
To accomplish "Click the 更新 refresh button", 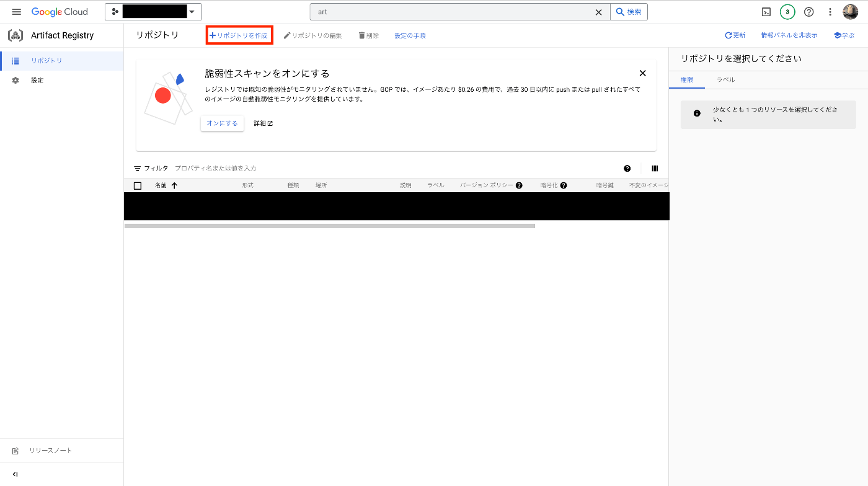I will tap(735, 35).
